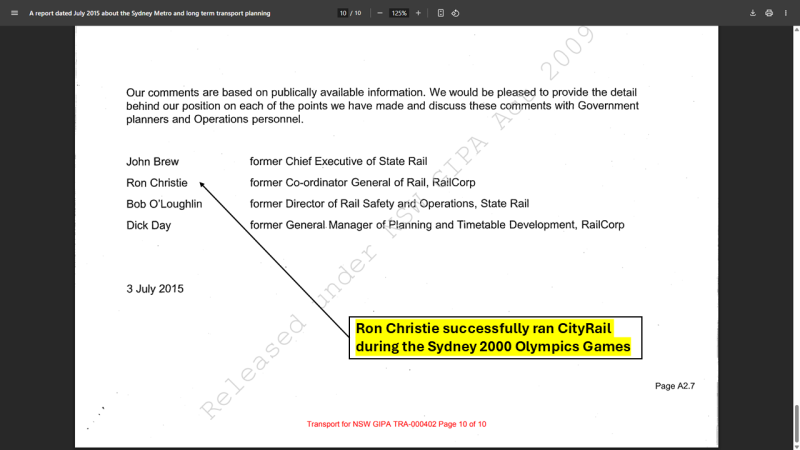Click 'former Chief Executive of State Rail'
This screenshot has height=450, width=800.
(338, 161)
